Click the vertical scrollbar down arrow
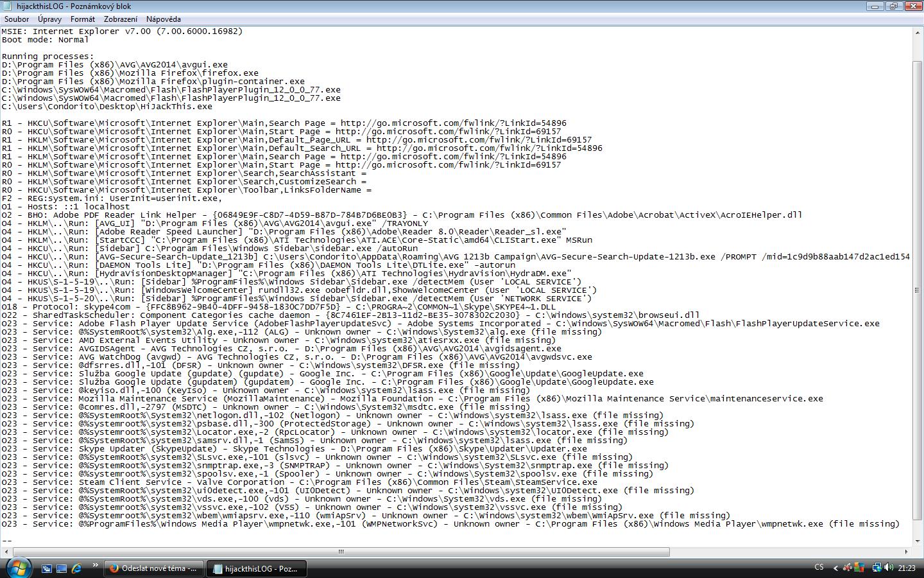Viewport: 924px width, 578px height. [x=918, y=543]
